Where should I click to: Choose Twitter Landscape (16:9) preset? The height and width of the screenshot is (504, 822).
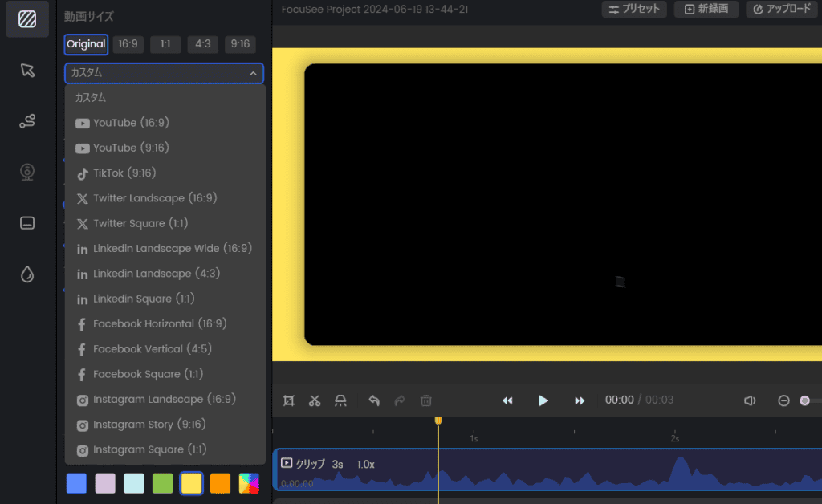click(x=165, y=198)
